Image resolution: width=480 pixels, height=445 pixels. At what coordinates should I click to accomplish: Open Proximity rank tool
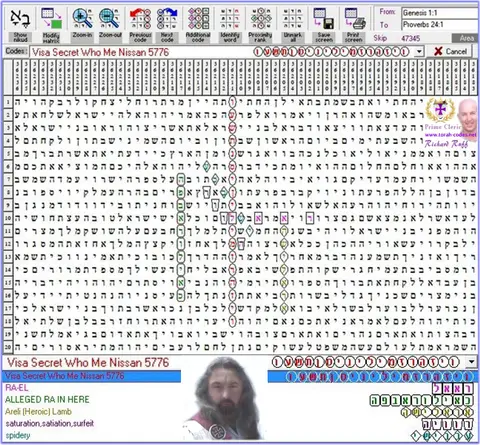(x=260, y=18)
